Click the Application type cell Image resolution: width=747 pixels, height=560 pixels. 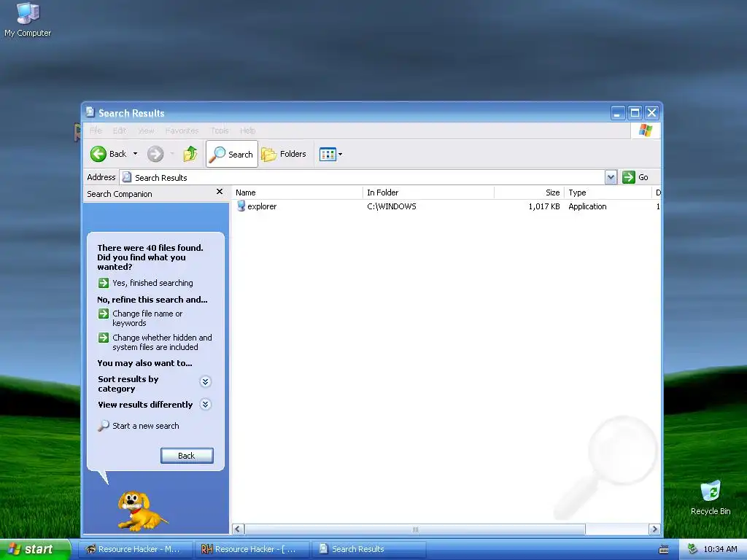tap(587, 206)
